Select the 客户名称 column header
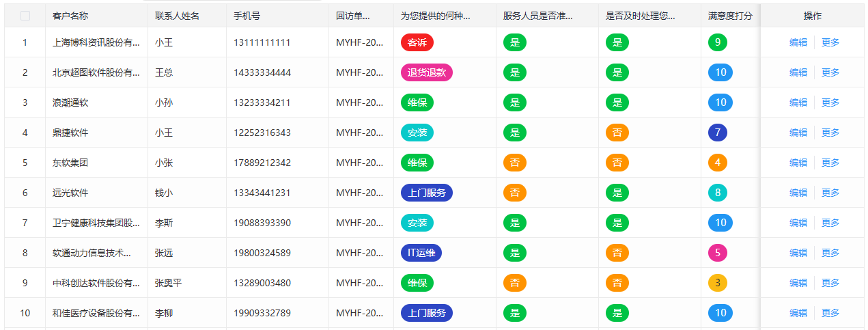868x330 pixels. coord(70,16)
